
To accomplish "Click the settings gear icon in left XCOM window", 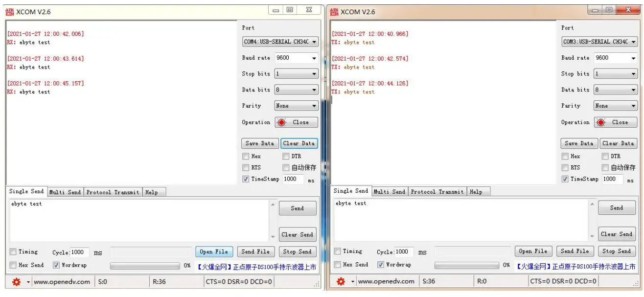I will pos(16,282).
